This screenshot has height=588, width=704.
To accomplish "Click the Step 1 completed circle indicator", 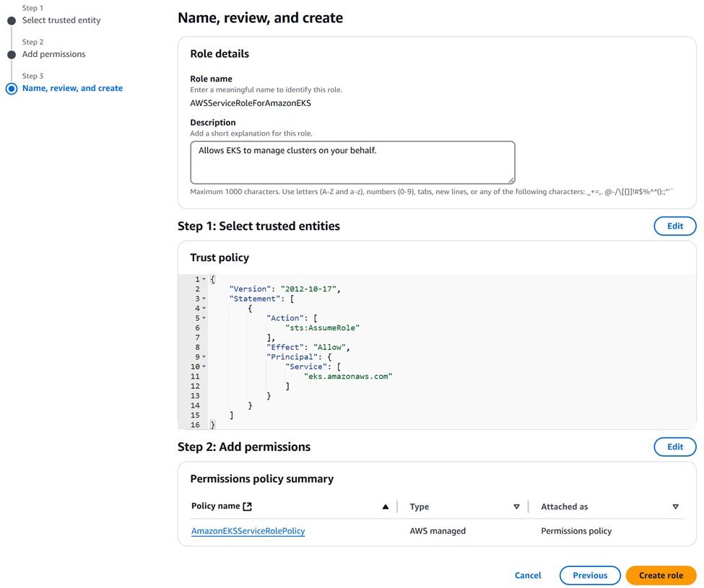I will click(12, 21).
